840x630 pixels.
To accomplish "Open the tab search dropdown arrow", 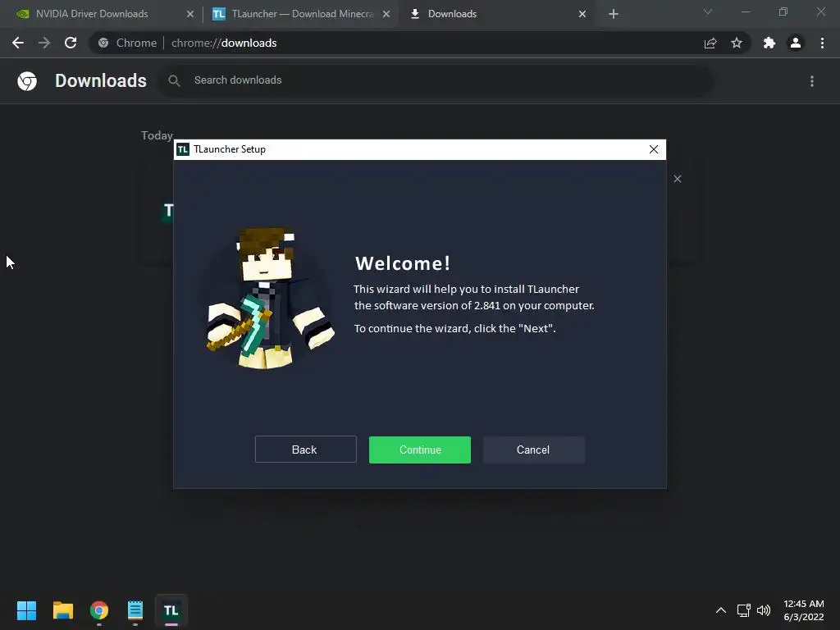I will (x=708, y=11).
